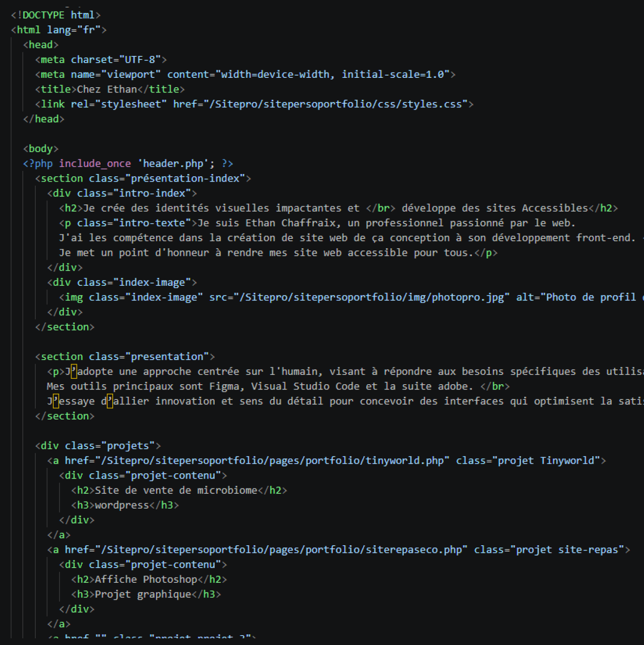Click the class value "projet Tinyworld"
Viewport: 644px width, 645px height.
click(x=546, y=460)
